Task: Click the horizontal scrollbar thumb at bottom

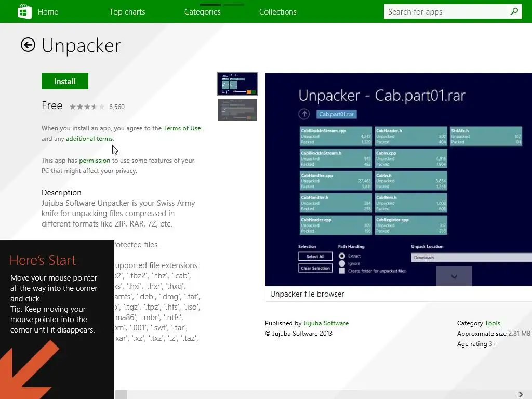Action: pyautogui.click(x=121, y=395)
